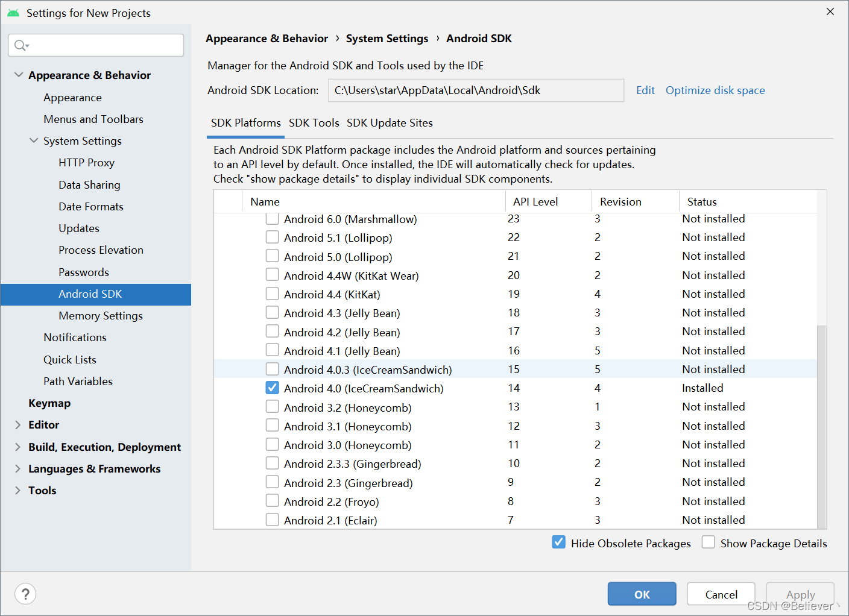Click the Android 4.2 (Jelly Bean) row name

tap(342, 332)
